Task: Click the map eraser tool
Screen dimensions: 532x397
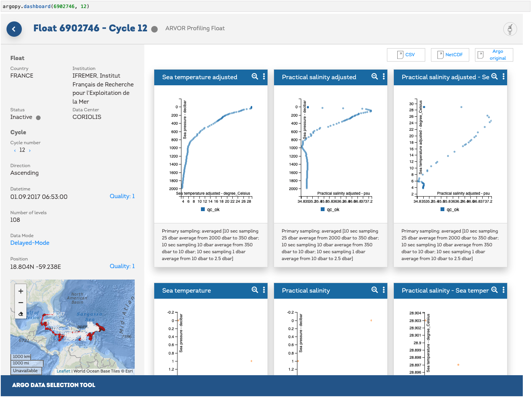Action: (21, 314)
